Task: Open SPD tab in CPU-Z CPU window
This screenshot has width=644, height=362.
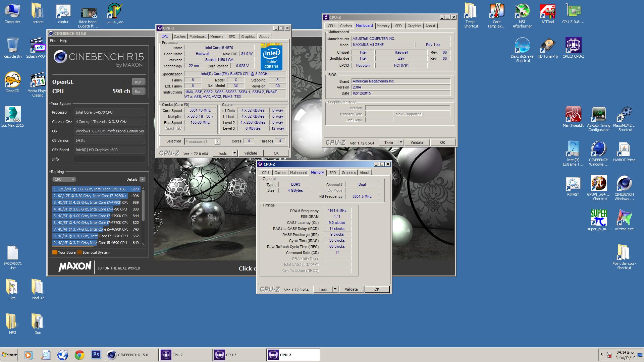Action: (x=232, y=37)
